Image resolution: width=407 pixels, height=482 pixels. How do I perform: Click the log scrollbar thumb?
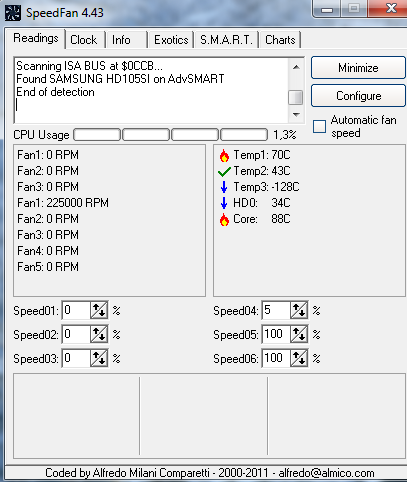coord(296,98)
